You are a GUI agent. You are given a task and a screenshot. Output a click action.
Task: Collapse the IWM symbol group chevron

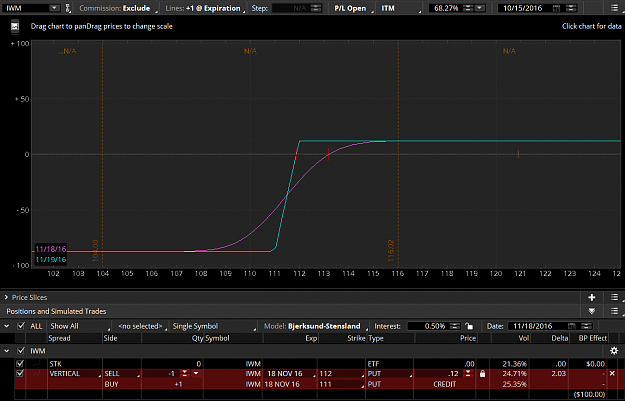pyautogui.click(x=6, y=351)
